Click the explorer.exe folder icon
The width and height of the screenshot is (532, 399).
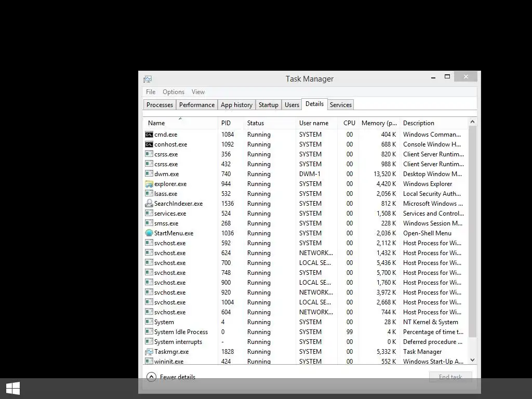149,184
